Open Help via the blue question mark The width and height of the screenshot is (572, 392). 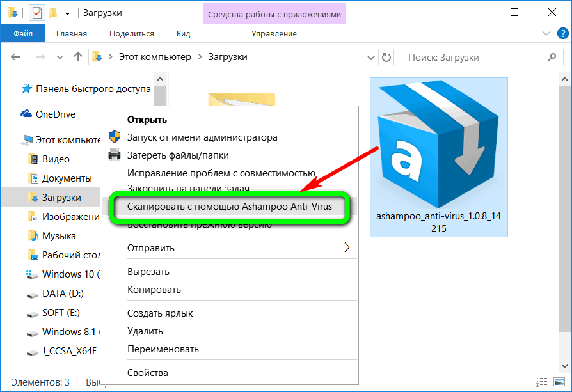[x=563, y=33]
